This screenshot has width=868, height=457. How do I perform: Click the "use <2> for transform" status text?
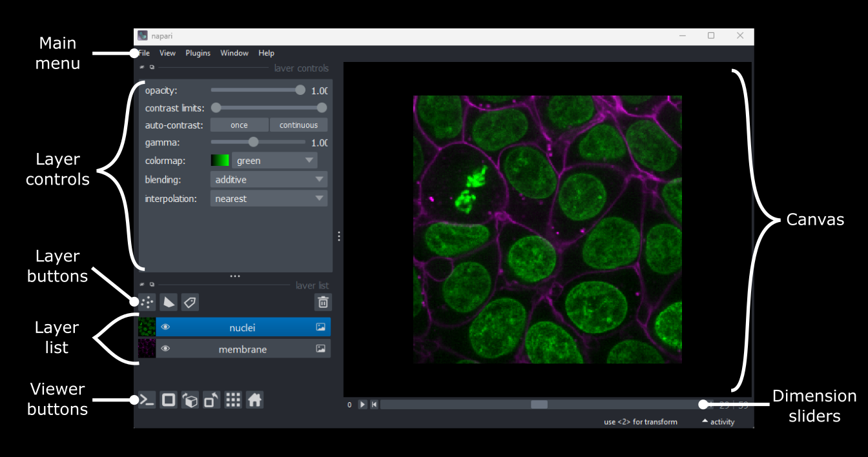pos(641,422)
